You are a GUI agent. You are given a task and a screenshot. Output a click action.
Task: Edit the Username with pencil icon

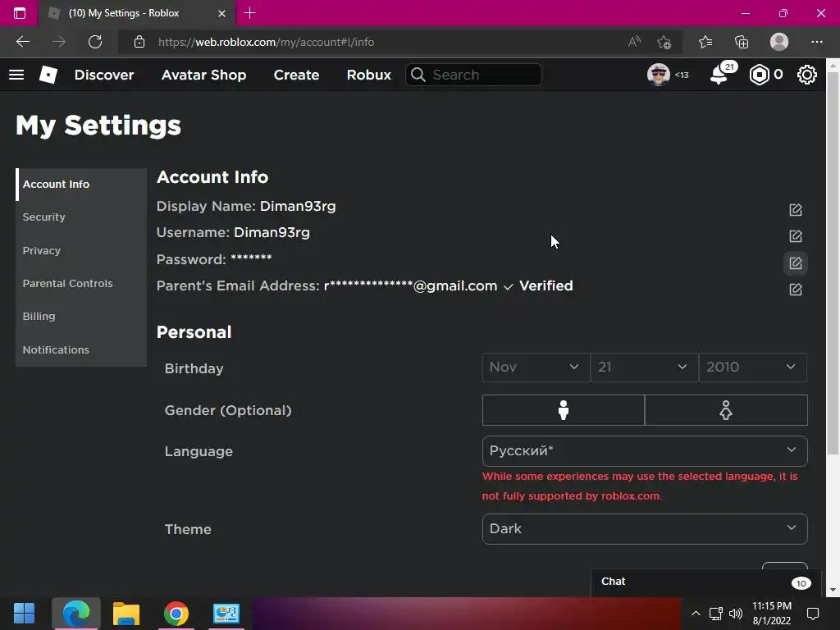coord(796,236)
